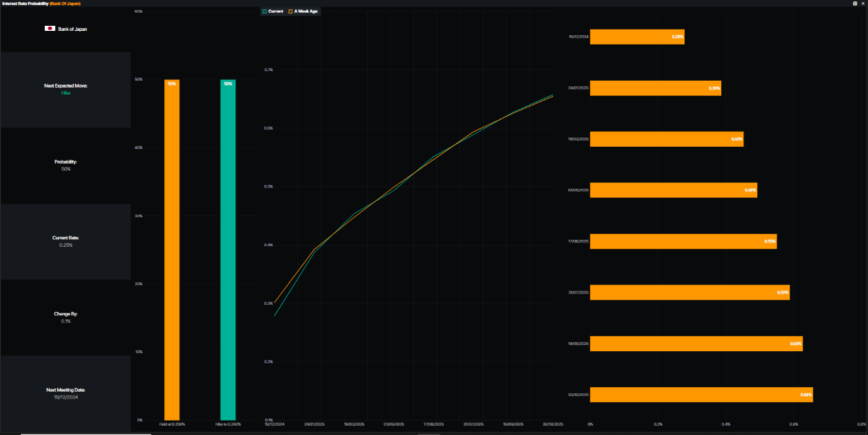Image resolution: width=868 pixels, height=435 pixels.
Task: Select the 19/03/2025 implied rate bar
Action: click(x=667, y=139)
